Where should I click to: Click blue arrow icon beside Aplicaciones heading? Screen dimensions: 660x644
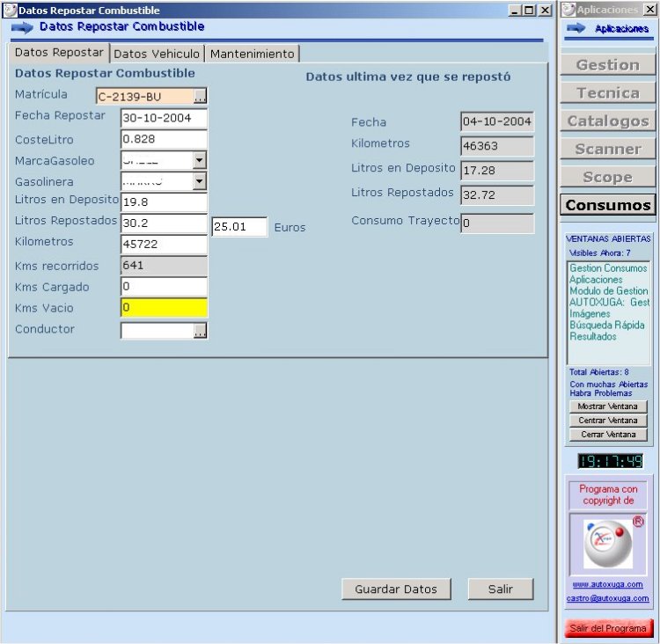(x=576, y=28)
